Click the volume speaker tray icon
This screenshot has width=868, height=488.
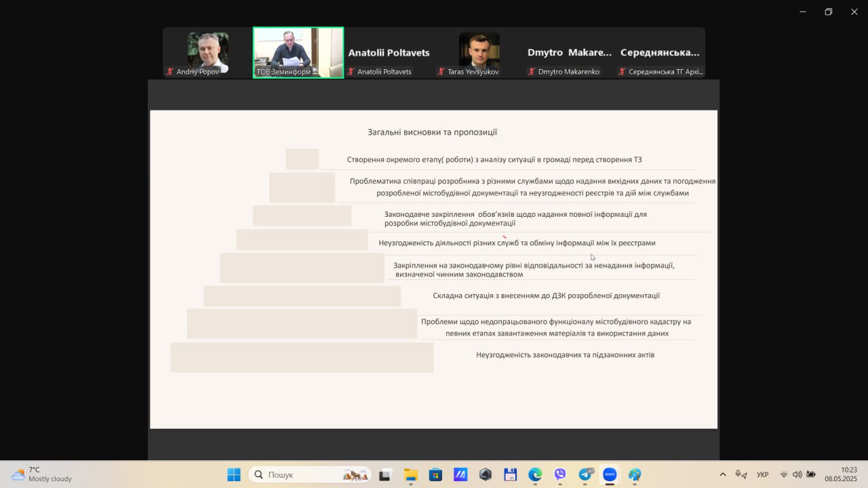pos(797,474)
